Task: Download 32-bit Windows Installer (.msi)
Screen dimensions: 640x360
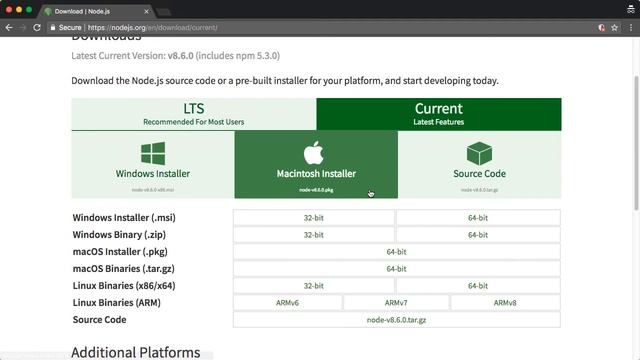Action: 313,218
